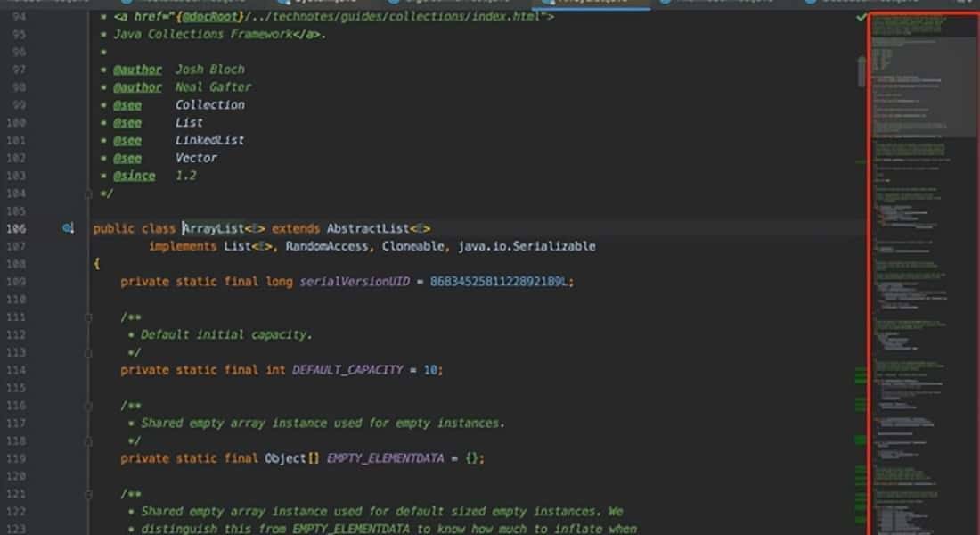
Task: Collapse the Javadoc fold marker at line 111
Action: coord(88,317)
